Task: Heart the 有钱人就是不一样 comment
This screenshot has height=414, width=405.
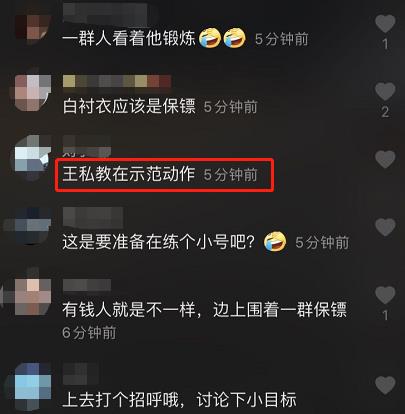Action: tap(385, 295)
